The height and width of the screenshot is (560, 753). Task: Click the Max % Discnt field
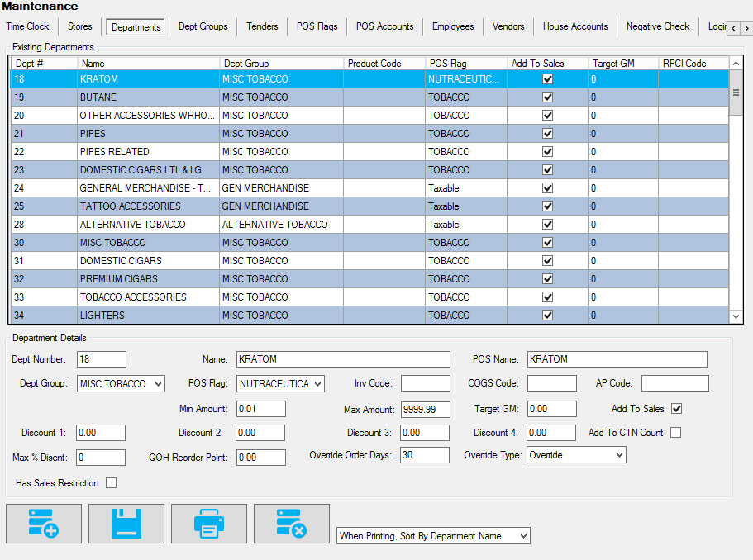[x=101, y=458]
